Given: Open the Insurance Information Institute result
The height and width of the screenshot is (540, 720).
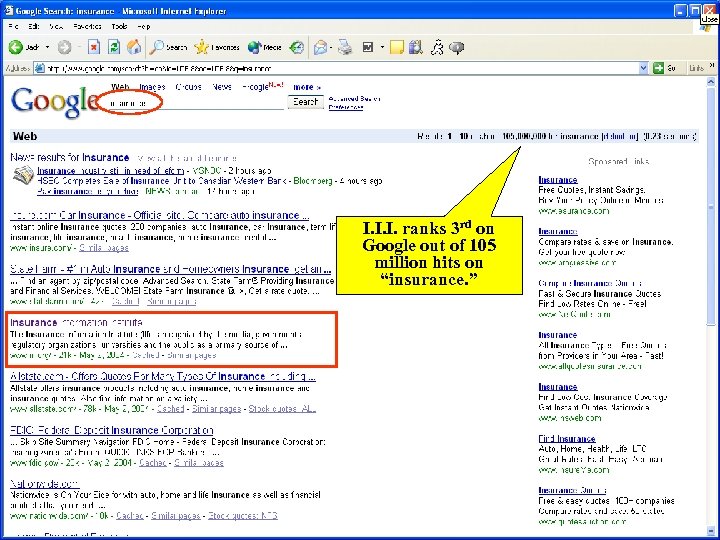Looking at the screenshot, I should [x=76, y=322].
